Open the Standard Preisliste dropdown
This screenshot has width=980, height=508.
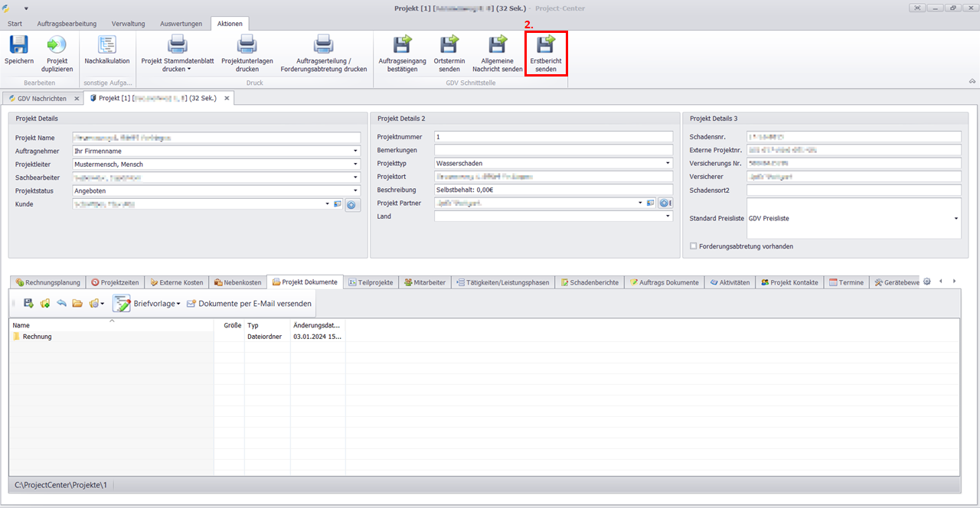point(955,219)
